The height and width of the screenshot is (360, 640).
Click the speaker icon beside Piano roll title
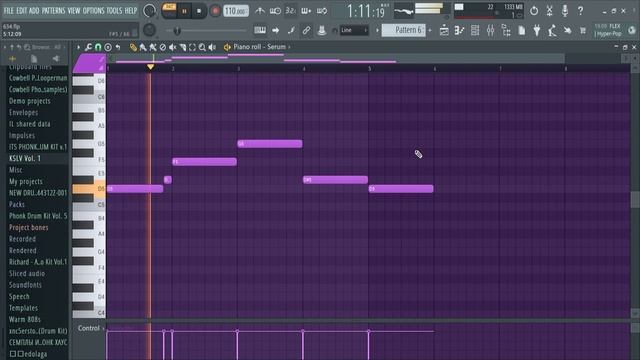(227, 47)
